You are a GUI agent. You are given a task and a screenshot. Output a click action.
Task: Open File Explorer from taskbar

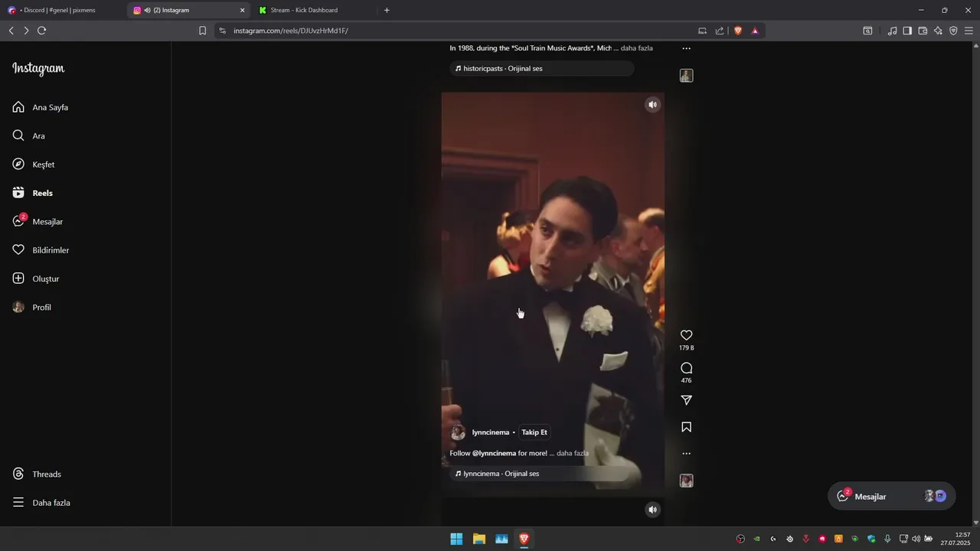tap(479, 539)
